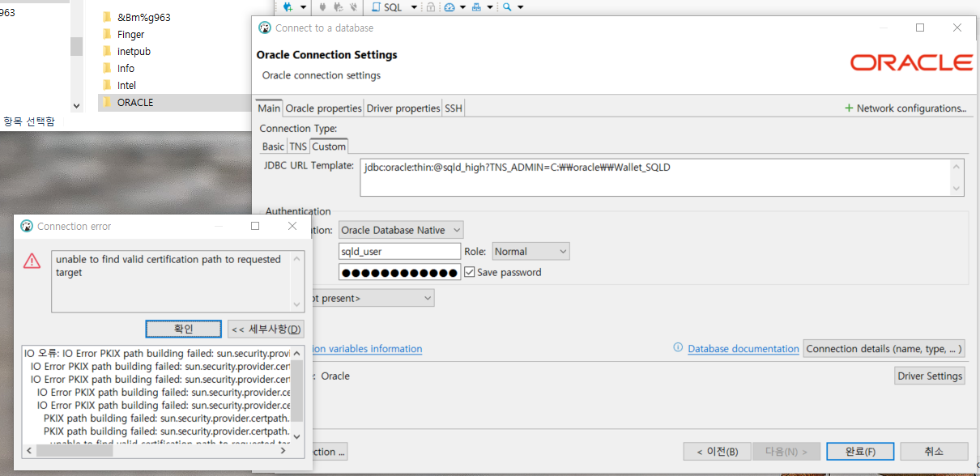Click the schema/network structure toolbar icon
This screenshot has width=980, height=476.
click(476, 6)
